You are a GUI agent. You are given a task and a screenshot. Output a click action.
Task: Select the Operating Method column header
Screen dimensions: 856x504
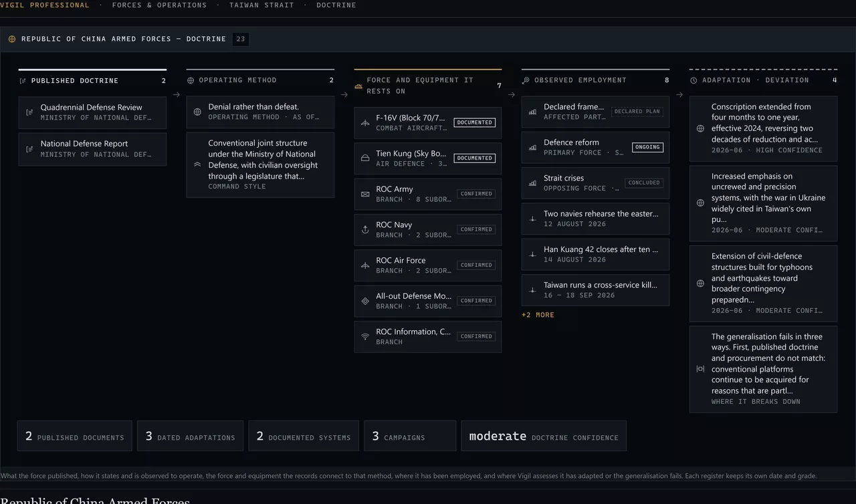click(260, 80)
